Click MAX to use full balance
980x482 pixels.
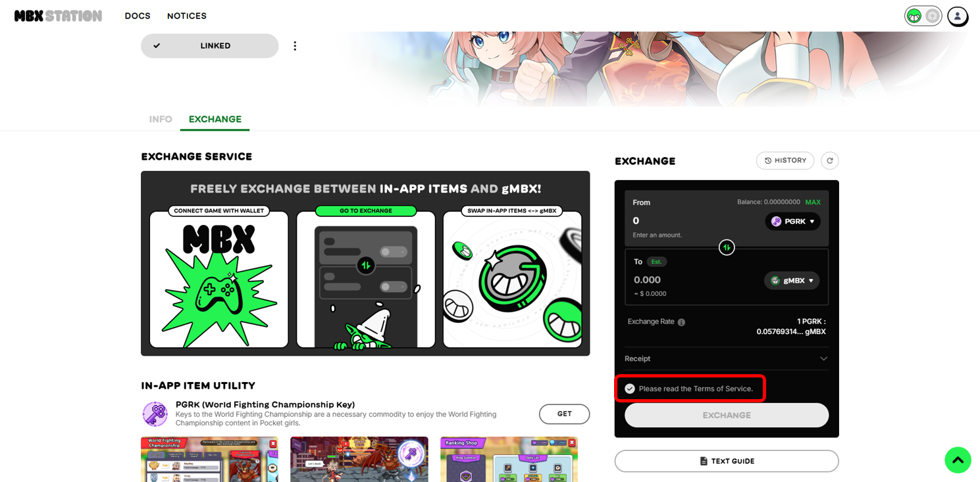click(x=812, y=203)
